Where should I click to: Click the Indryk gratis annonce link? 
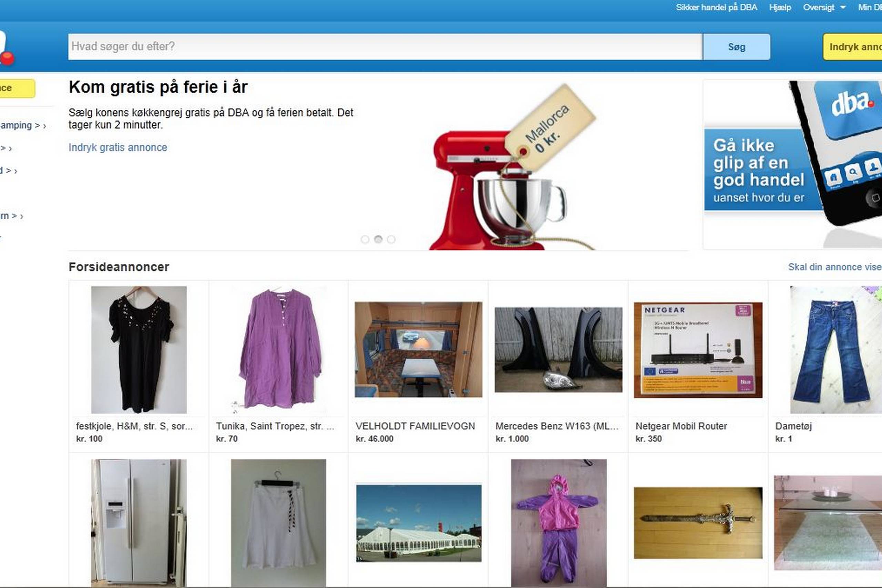(118, 147)
